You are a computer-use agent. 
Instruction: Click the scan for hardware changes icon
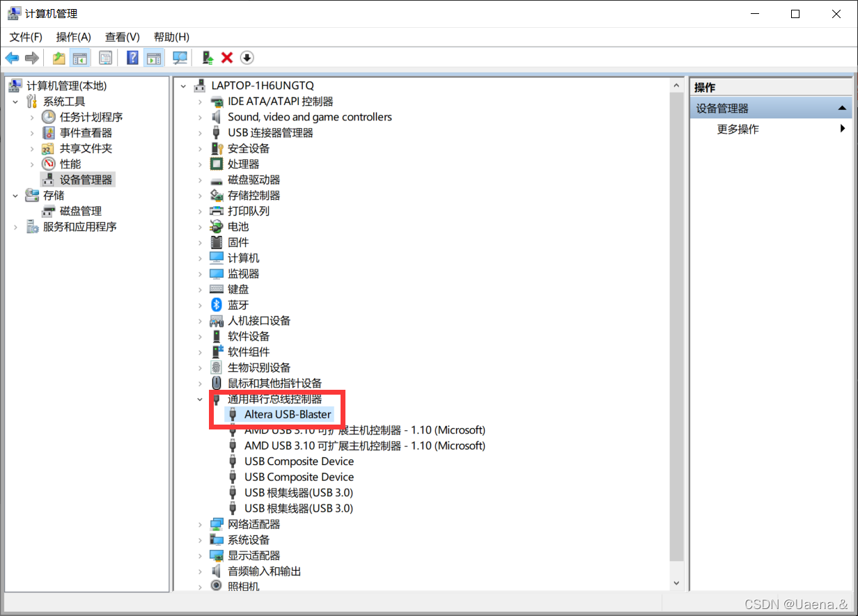pos(180,58)
